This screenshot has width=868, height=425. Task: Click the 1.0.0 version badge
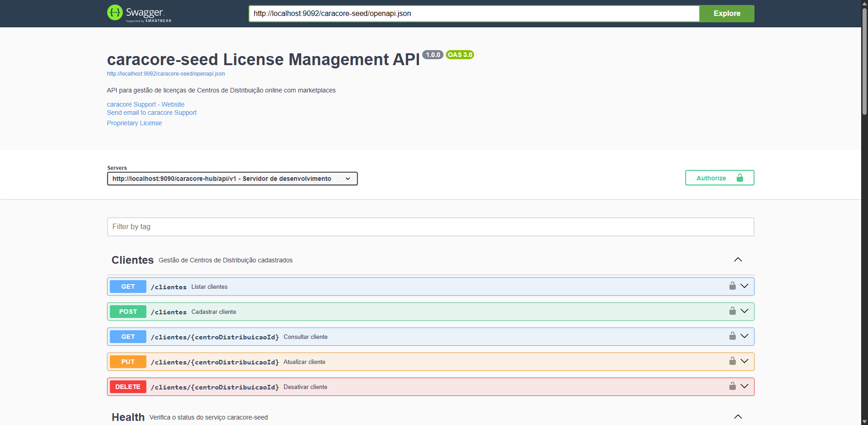click(433, 55)
